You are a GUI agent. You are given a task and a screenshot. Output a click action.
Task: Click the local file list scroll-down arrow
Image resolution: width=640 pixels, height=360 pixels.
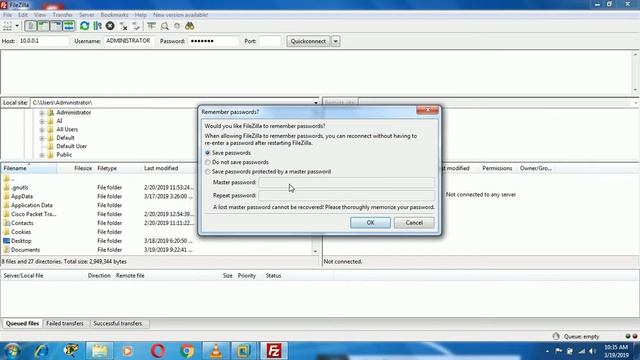(x=315, y=251)
